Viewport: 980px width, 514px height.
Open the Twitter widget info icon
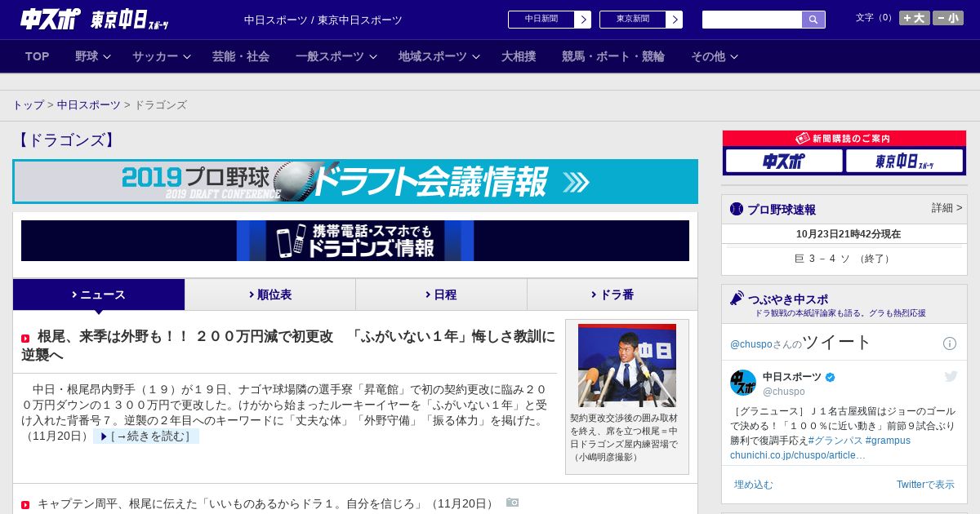[x=950, y=343]
